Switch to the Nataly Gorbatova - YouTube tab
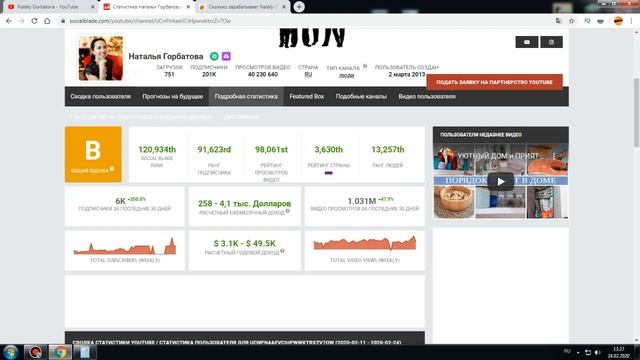 click(x=48, y=7)
